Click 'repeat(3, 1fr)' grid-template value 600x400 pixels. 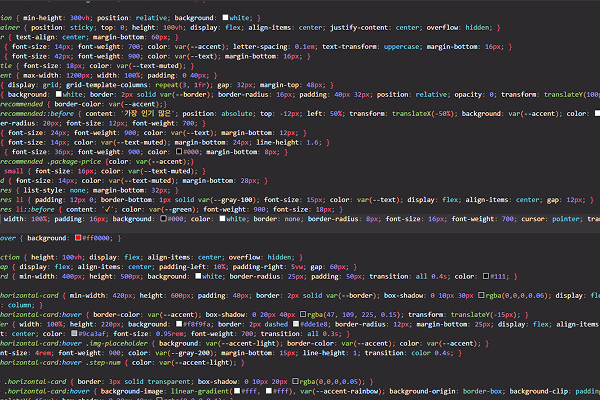(183, 85)
